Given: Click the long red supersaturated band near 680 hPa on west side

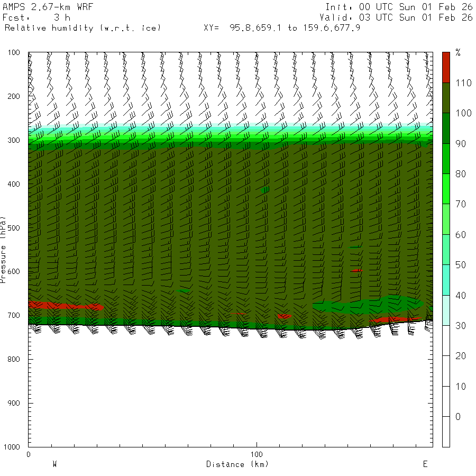Looking at the screenshot, I should pyautogui.click(x=65, y=306).
